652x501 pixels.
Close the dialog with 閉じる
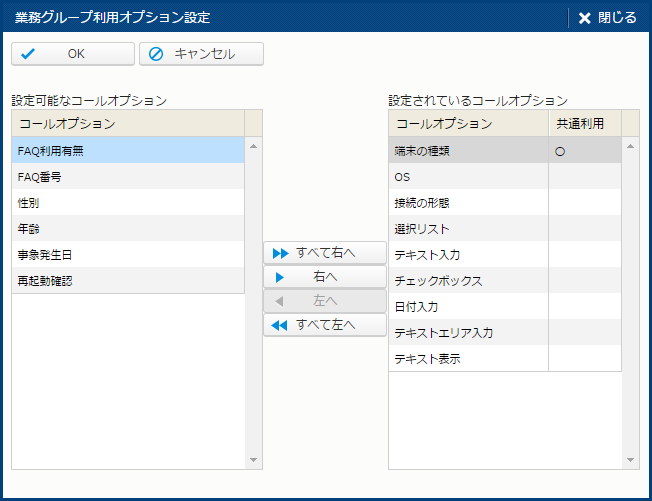607,17
